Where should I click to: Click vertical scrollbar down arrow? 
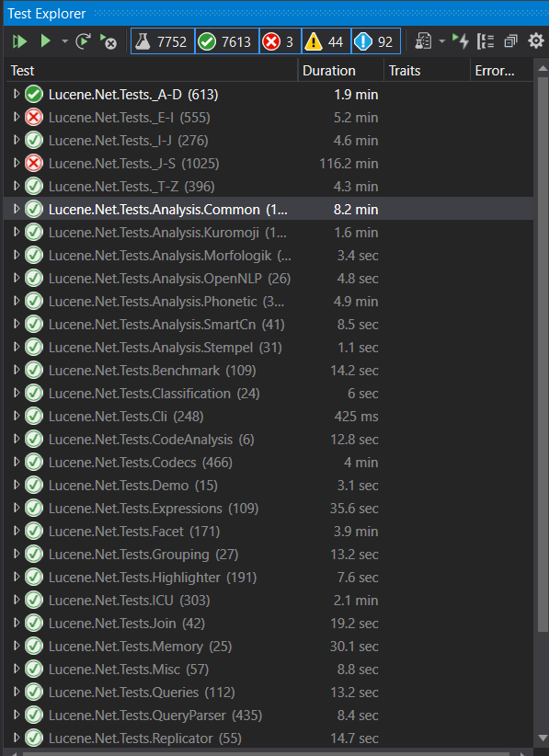point(543,739)
